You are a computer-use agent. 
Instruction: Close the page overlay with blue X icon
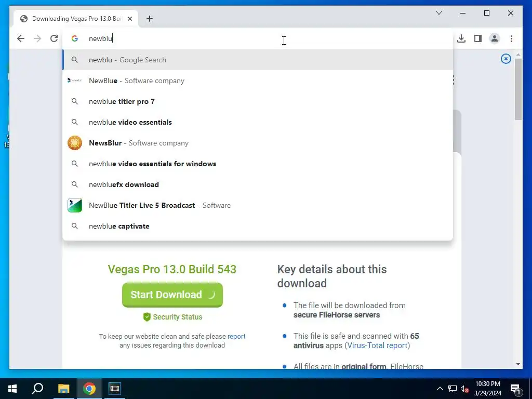coord(506,59)
